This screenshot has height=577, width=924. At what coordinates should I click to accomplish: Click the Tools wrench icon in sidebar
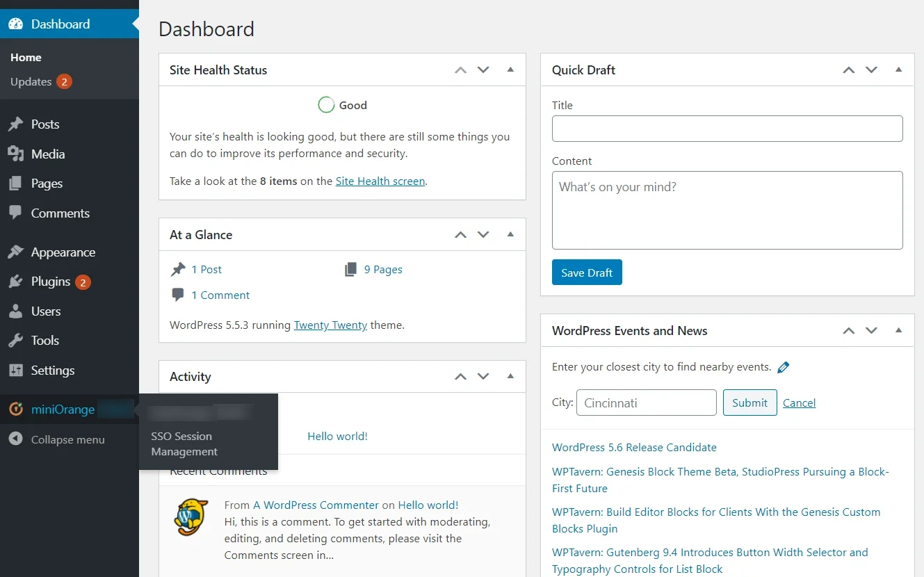(15, 341)
